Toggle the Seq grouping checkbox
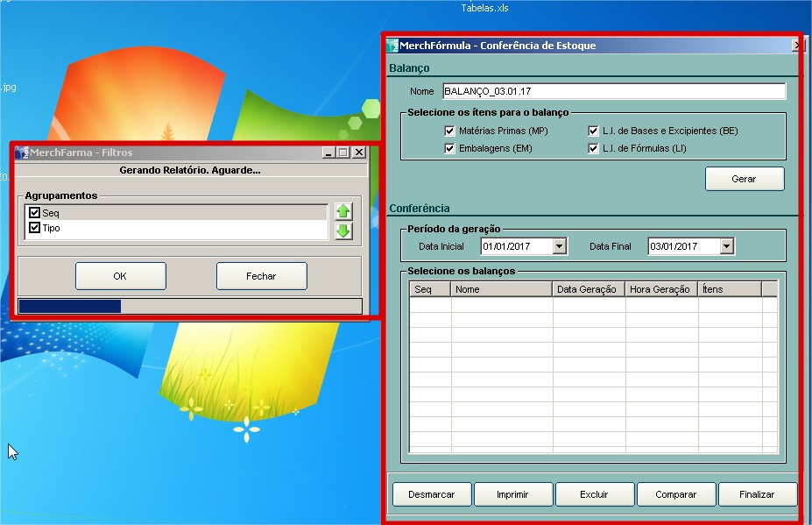Image resolution: width=812 pixels, height=525 pixels. click(34, 213)
